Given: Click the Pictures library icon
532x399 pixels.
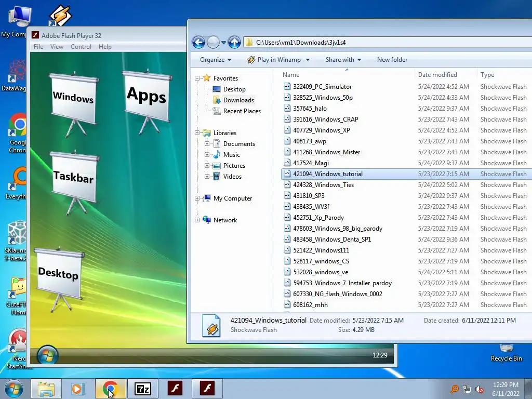Looking at the screenshot, I should [217, 166].
